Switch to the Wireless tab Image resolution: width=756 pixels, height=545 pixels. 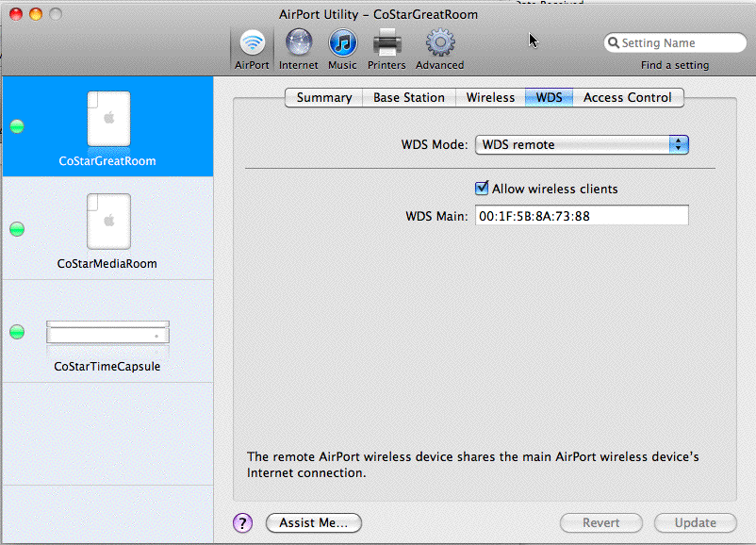point(490,97)
